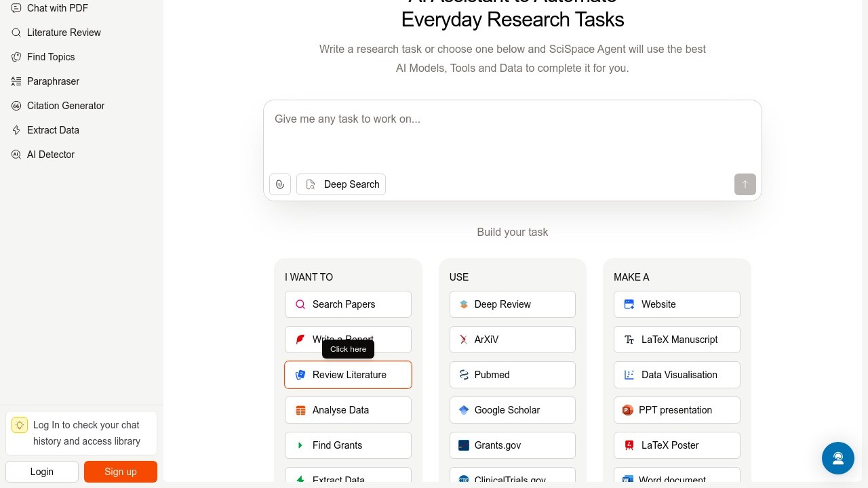This screenshot has width=868, height=488.
Task: Open the support chat bubble icon
Action: (x=837, y=458)
